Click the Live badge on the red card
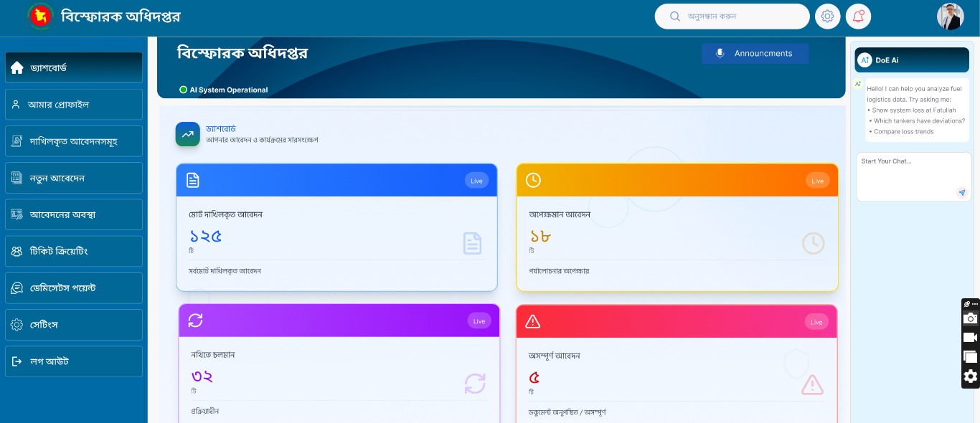The height and width of the screenshot is (423, 980). pyautogui.click(x=816, y=322)
